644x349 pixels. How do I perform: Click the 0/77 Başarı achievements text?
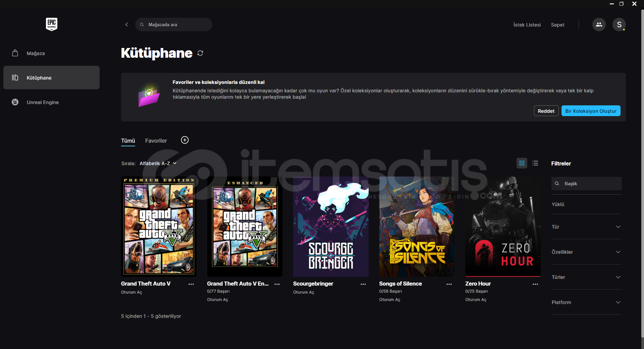pos(218,291)
